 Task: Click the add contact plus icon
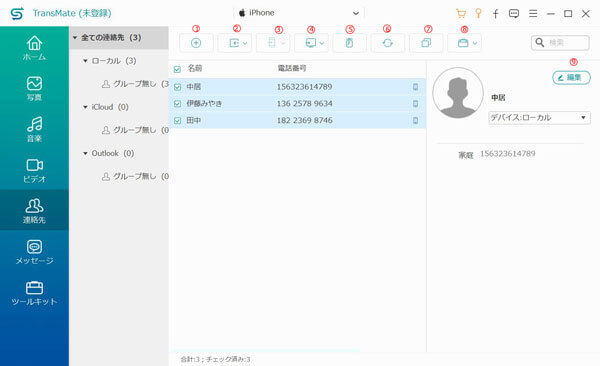pyautogui.click(x=196, y=43)
